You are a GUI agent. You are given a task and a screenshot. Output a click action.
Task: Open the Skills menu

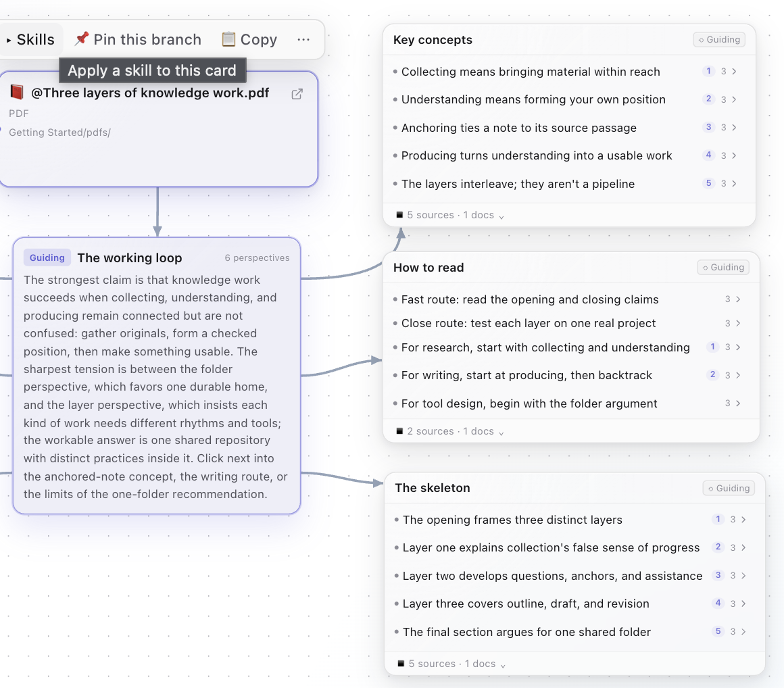tap(30, 39)
